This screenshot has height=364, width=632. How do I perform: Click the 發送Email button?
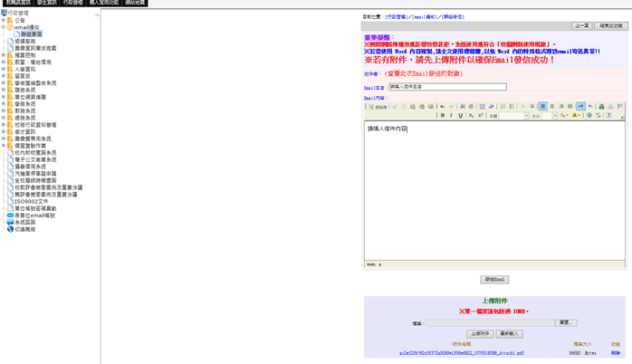[x=494, y=280]
